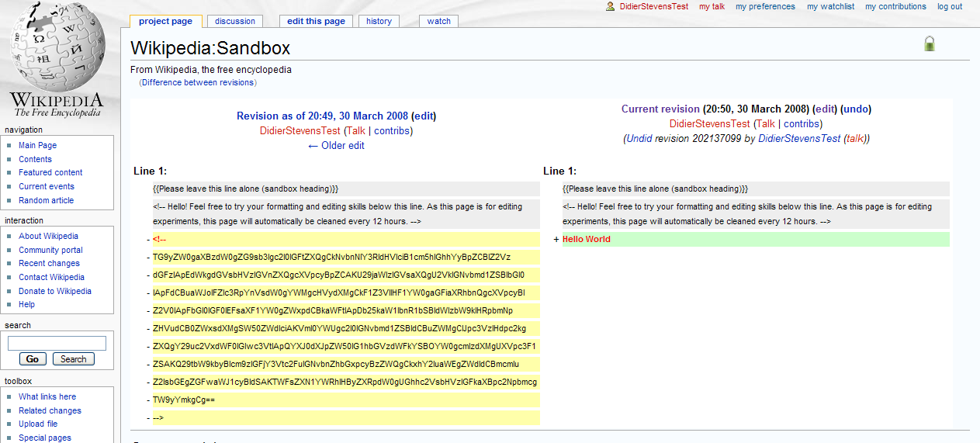Open Contact Wikipedia link
Screen dimensions: 980x443
pyautogui.click(x=52, y=277)
